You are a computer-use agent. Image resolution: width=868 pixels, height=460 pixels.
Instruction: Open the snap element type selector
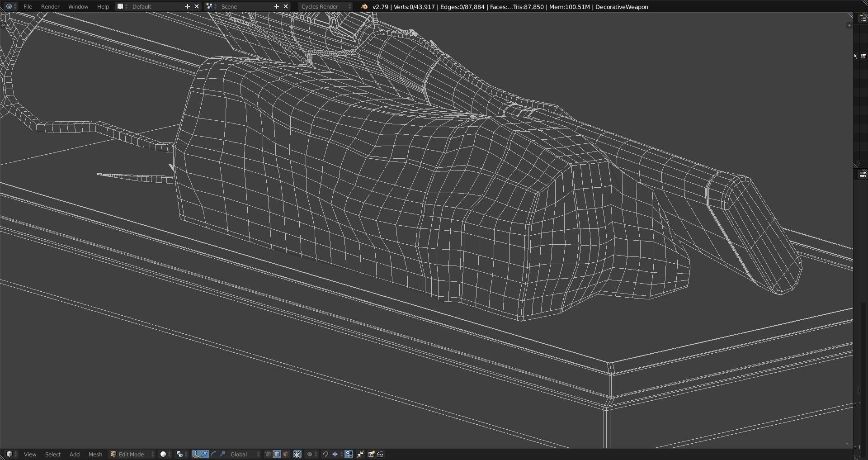coord(336,454)
